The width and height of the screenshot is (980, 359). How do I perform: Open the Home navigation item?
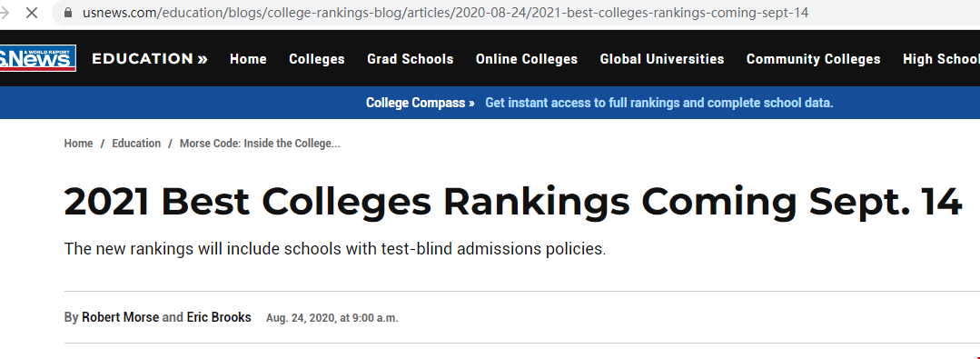[248, 59]
